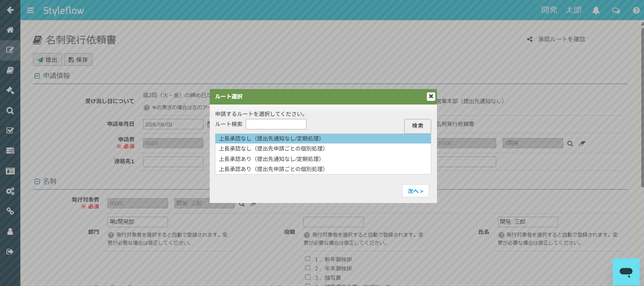Click the ID card icon in sidebar
Viewport: 644px width, 286px height.
click(x=10, y=171)
